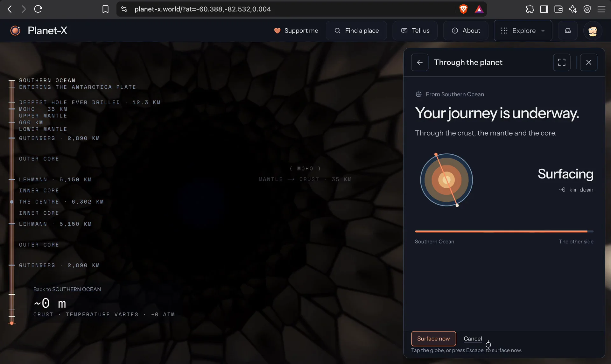
Task: Bookmark this page with the bookmark icon
Action: point(105,9)
